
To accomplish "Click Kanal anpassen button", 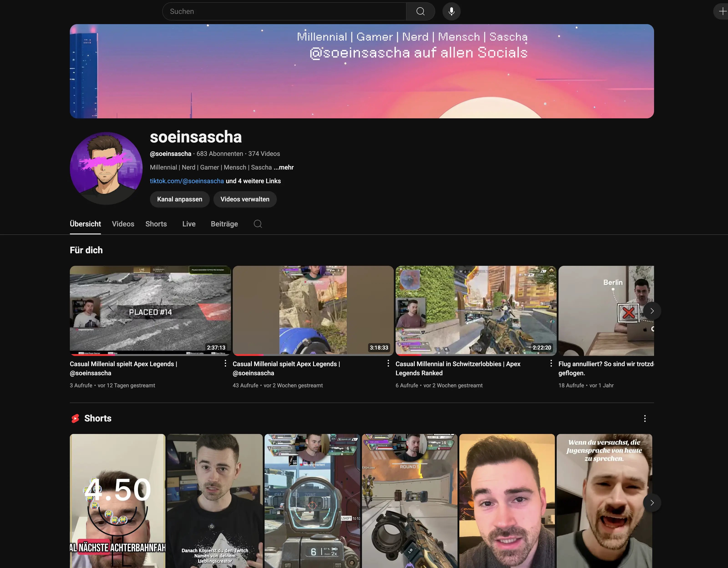I will 179,199.
